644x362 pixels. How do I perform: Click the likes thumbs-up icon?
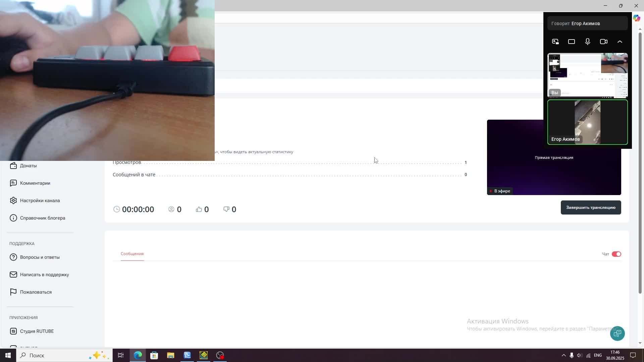tap(199, 209)
